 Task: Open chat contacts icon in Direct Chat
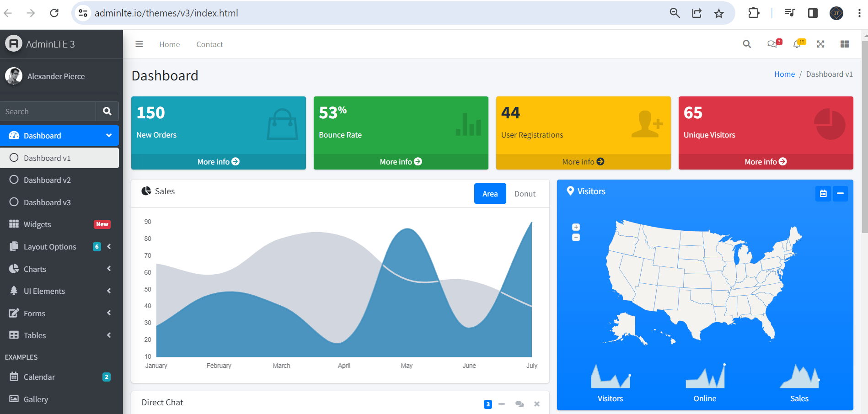tap(519, 404)
